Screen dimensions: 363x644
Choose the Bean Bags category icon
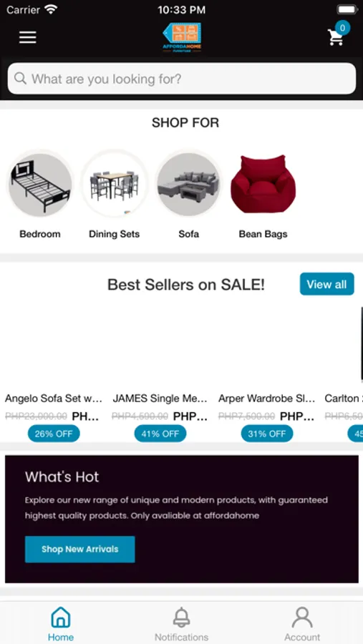pos(263,185)
